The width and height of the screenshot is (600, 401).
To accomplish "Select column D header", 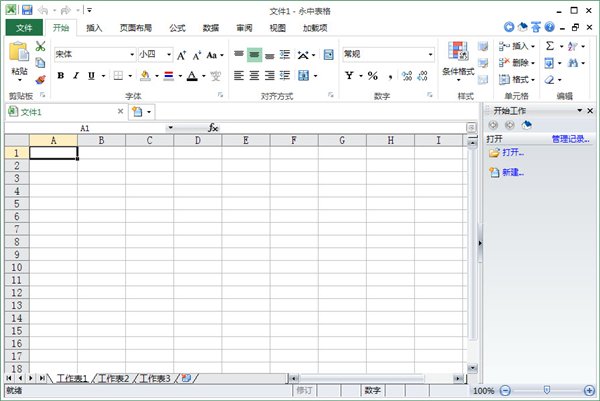I will (x=197, y=140).
